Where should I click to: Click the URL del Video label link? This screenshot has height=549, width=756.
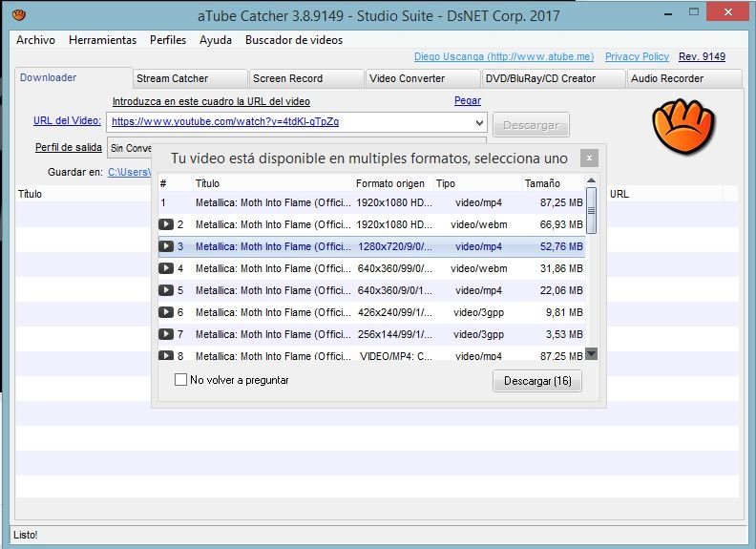click(x=67, y=120)
